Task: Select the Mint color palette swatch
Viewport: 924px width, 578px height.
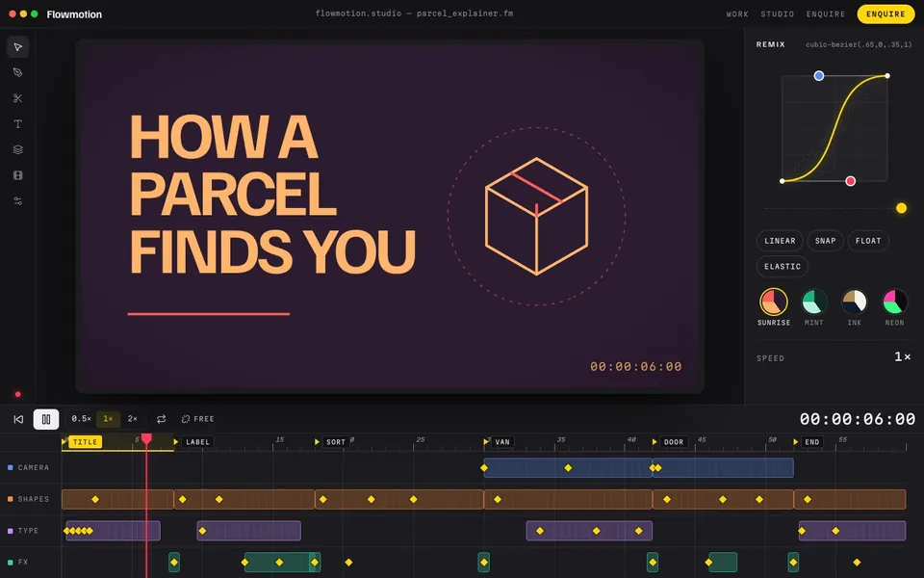Action: click(x=814, y=302)
